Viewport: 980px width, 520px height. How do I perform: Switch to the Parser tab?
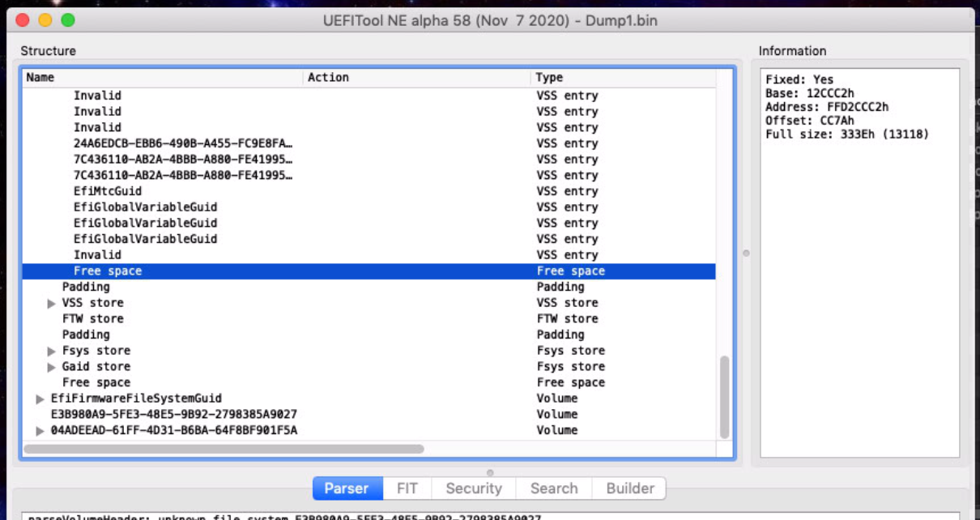pyautogui.click(x=347, y=488)
